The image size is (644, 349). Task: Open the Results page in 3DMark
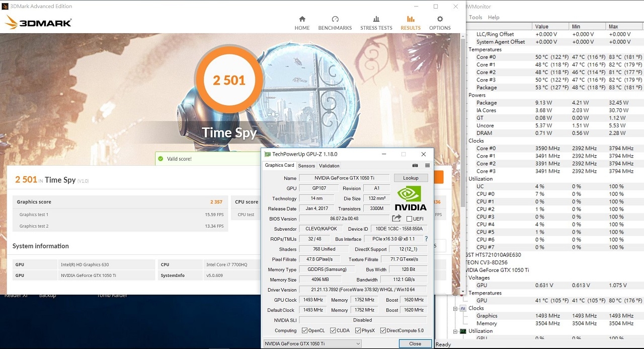pos(411,23)
